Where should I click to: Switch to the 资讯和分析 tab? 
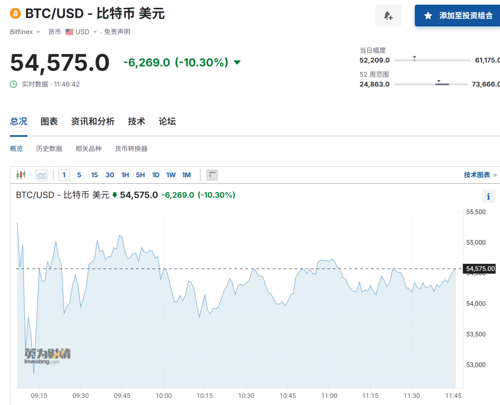[93, 121]
